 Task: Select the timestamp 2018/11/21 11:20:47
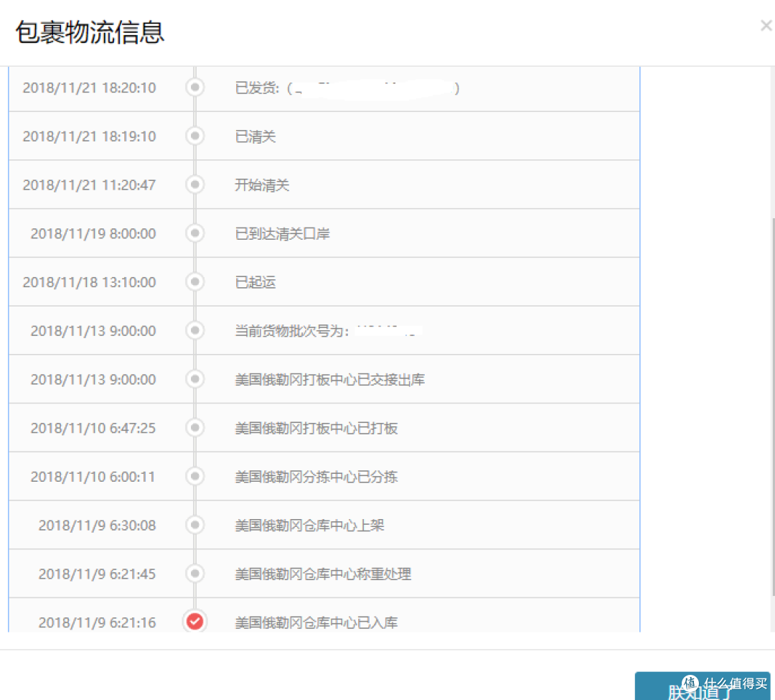tap(90, 185)
